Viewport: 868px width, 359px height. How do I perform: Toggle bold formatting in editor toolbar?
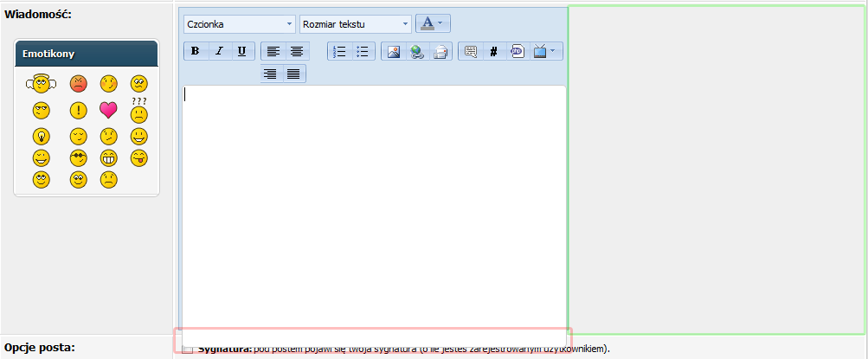point(196,51)
